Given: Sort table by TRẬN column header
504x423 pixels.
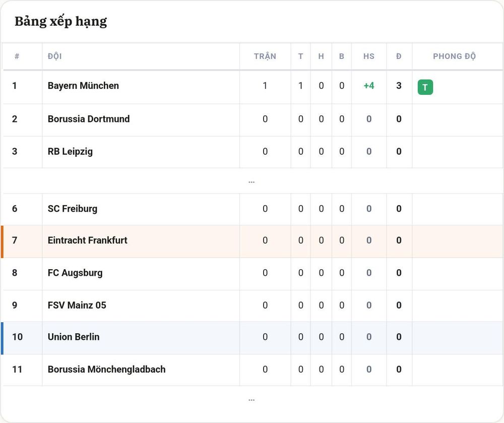Looking at the screenshot, I should pyautogui.click(x=265, y=56).
